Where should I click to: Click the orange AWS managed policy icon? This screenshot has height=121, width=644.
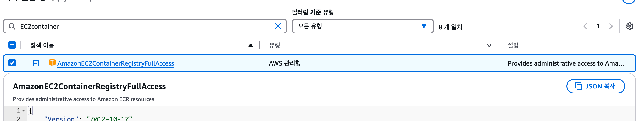tap(52, 62)
